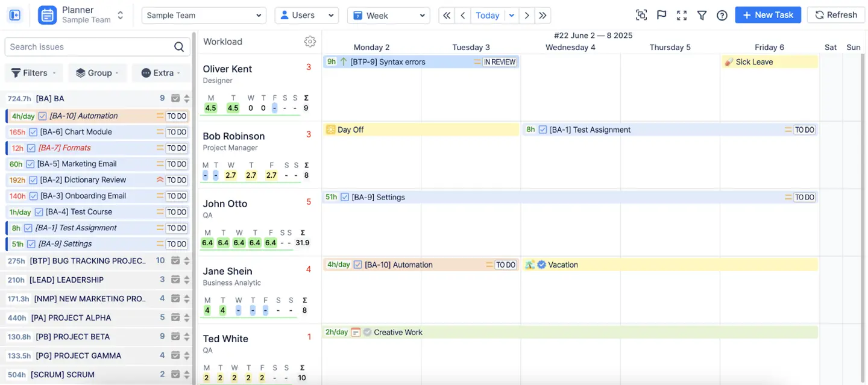Click the filter funnel icon near New Task
Image resolution: width=868 pixels, height=385 pixels.
(702, 15)
